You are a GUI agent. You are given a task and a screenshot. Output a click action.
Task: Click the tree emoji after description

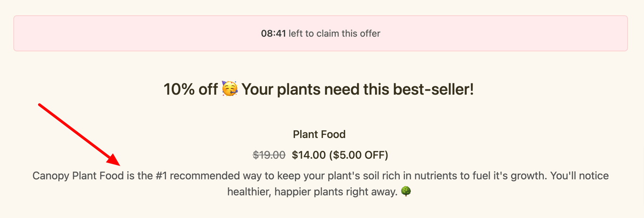pos(405,191)
